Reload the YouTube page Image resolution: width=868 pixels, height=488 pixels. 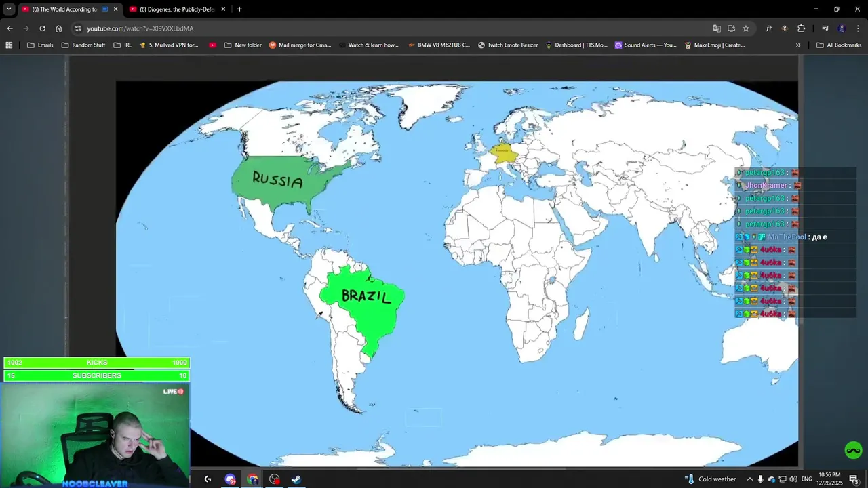(42, 28)
